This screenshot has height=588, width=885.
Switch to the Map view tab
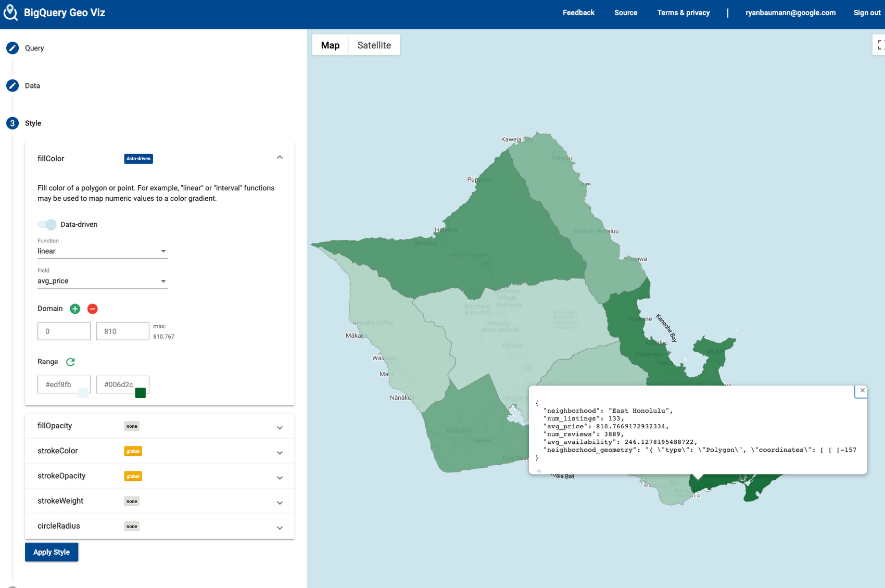tap(330, 45)
